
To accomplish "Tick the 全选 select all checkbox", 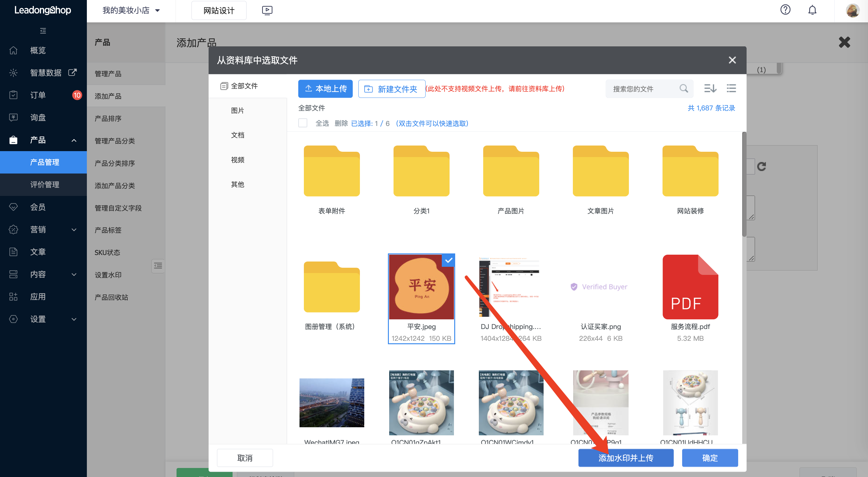I will point(303,123).
